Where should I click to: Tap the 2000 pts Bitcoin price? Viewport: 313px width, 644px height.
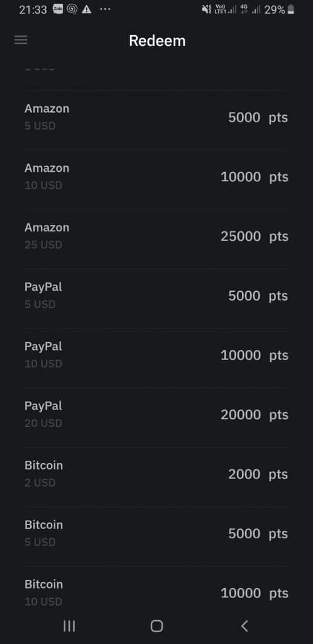258,474
